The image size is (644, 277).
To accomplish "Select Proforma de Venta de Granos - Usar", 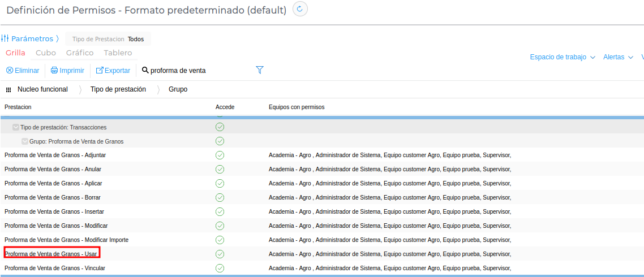I will pyautogui.click(x=51, y=254).
